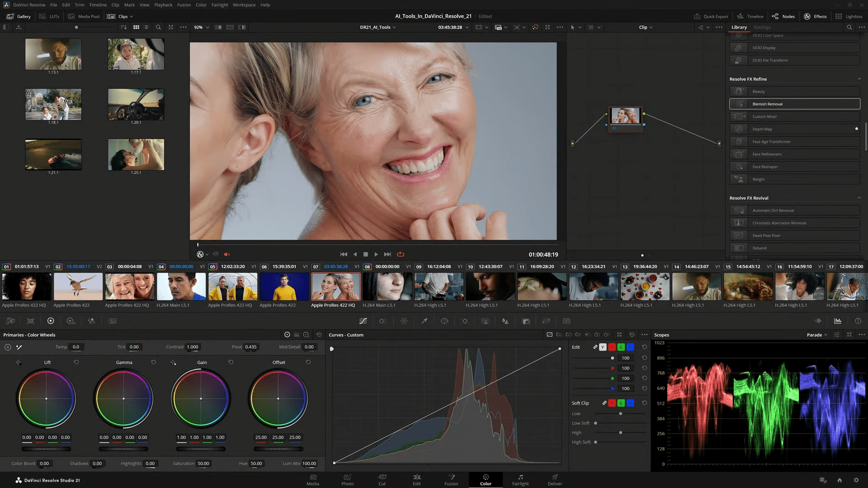The height and width of the screenshot is (488, 868).
Task: Open the Parade scope type dropdown
Action: click(817, 335)
